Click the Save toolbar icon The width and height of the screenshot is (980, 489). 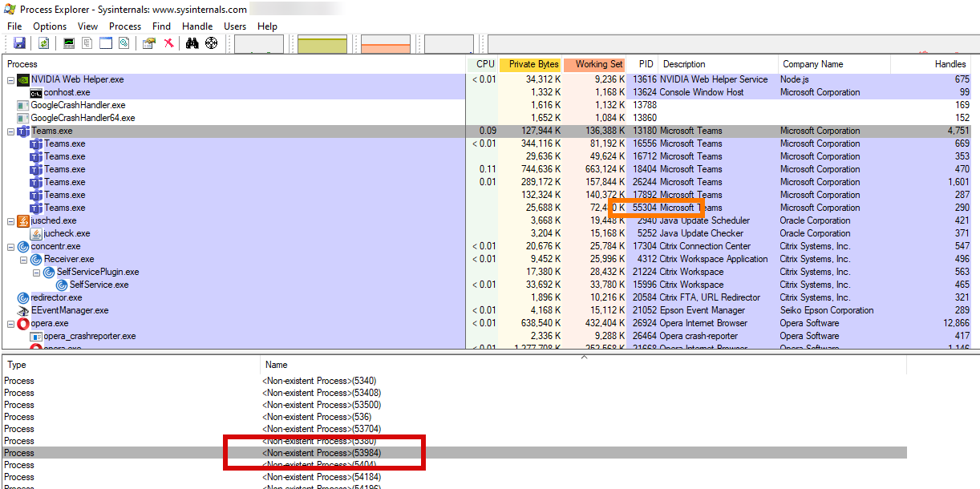19,42
